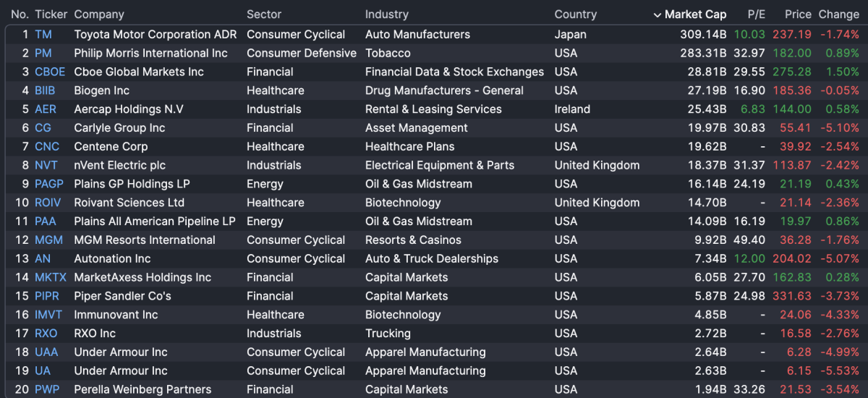Click the No. column header
Screen dimensions: 868x398
pyautogui.click(x=20, y=14)
